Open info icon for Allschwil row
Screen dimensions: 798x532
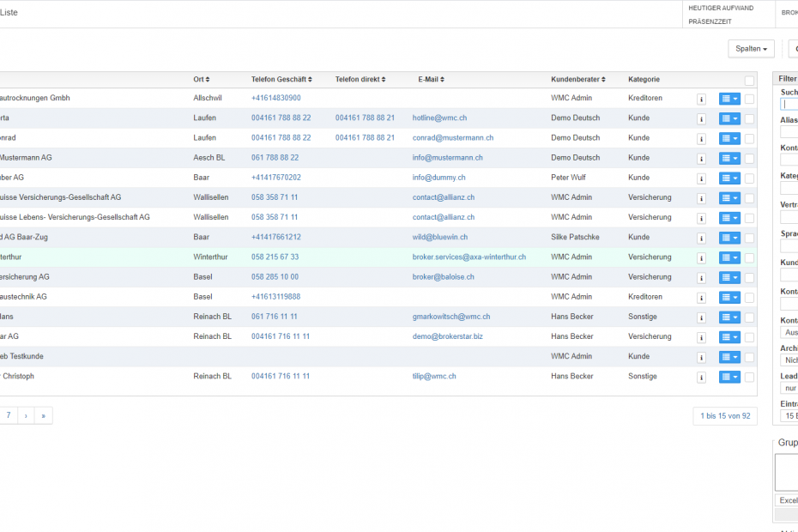pyautogui.click(x=701, y=100)
